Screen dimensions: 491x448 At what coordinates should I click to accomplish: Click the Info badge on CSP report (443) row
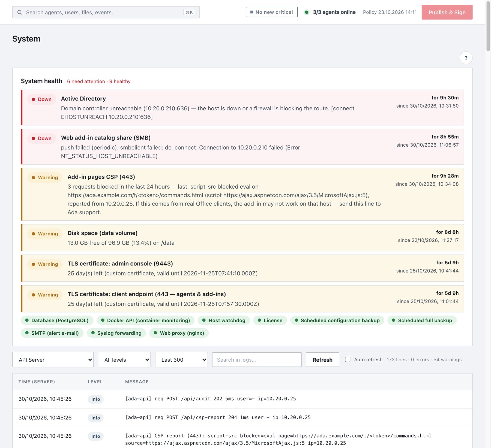coord(95,436)
